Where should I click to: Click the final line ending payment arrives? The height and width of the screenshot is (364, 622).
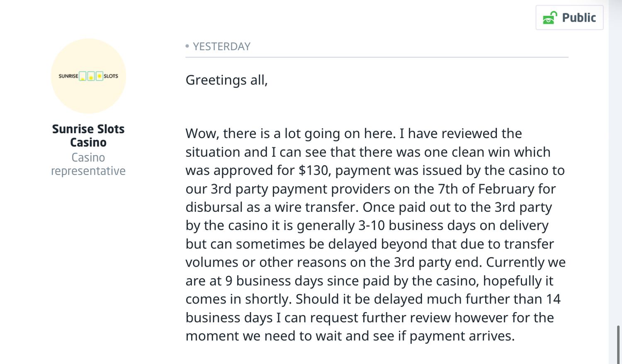350,336
